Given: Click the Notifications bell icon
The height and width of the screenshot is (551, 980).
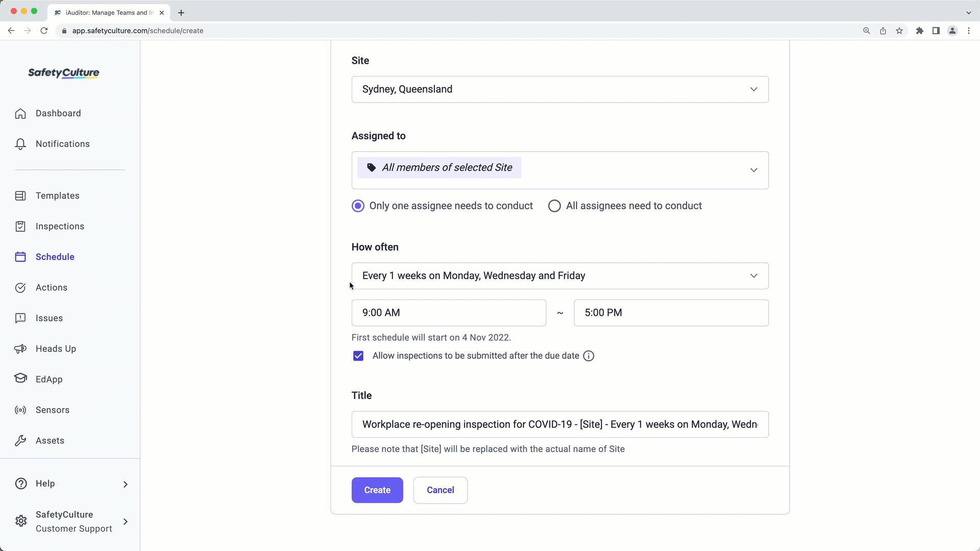Looking at the screenshot, I should tap(20, 144).
